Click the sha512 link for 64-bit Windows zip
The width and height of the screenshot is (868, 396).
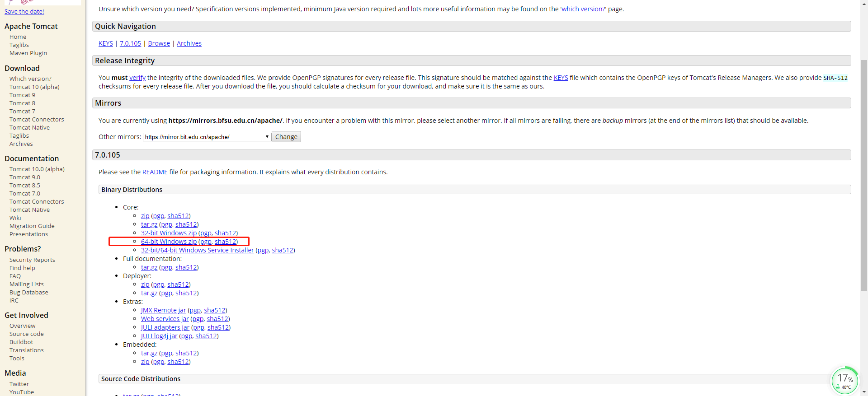tap(226, 242)
